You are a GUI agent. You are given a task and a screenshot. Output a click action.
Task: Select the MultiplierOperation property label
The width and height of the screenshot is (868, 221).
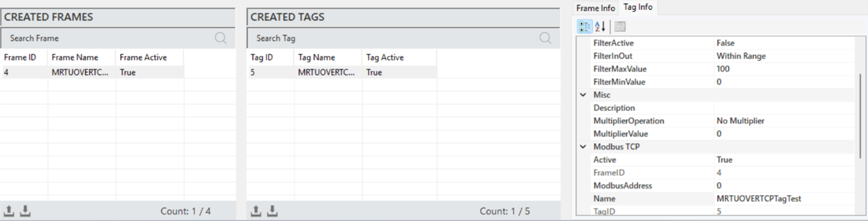click(x=629, y=121)
